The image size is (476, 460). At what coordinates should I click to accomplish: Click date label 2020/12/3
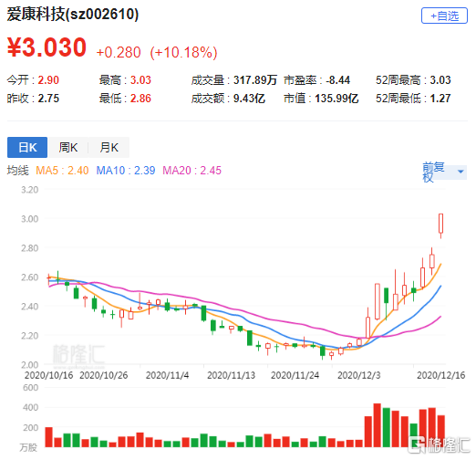(x=359, y=375)
